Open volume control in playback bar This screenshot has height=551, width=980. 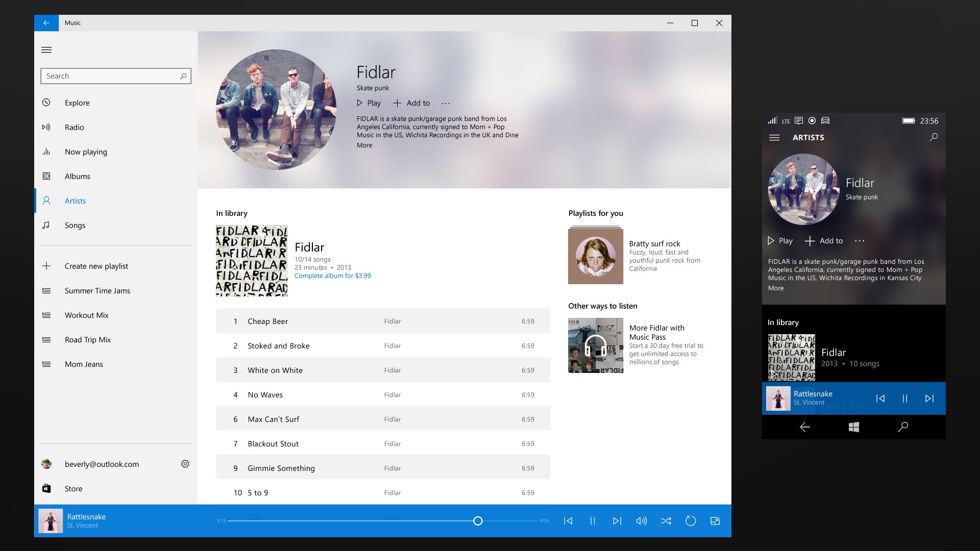(x=642, y=521)
